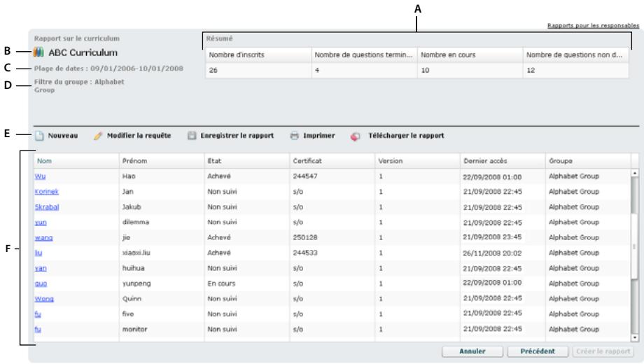The height and width of the screenshot is (364, 644).
Task: Open Rapports pour les responsables link
Action: pos(593,25)
